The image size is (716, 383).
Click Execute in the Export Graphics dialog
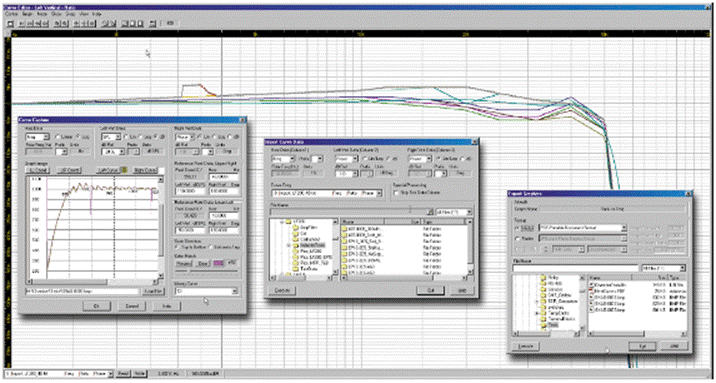pyautogui.click(x=525, y=346)
